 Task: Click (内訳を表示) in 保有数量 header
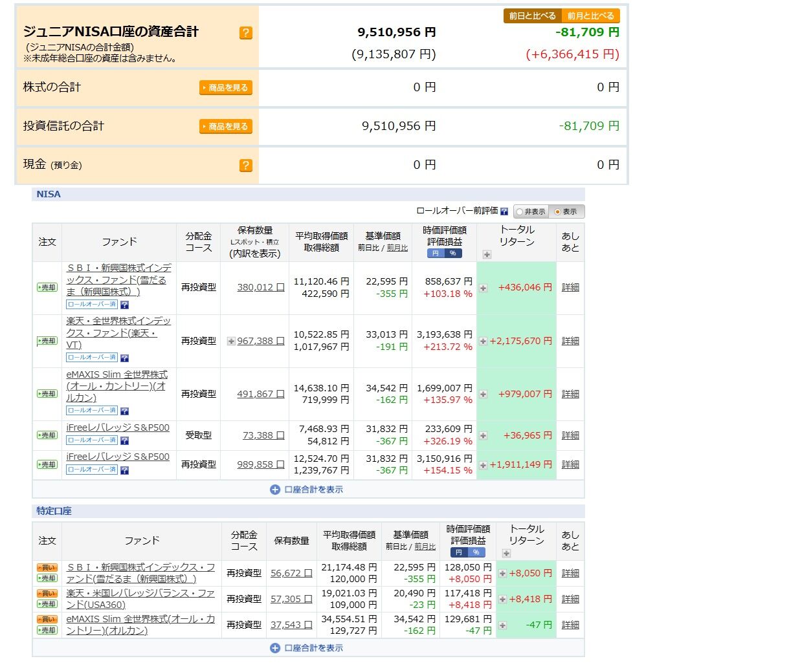coord(255,254)
